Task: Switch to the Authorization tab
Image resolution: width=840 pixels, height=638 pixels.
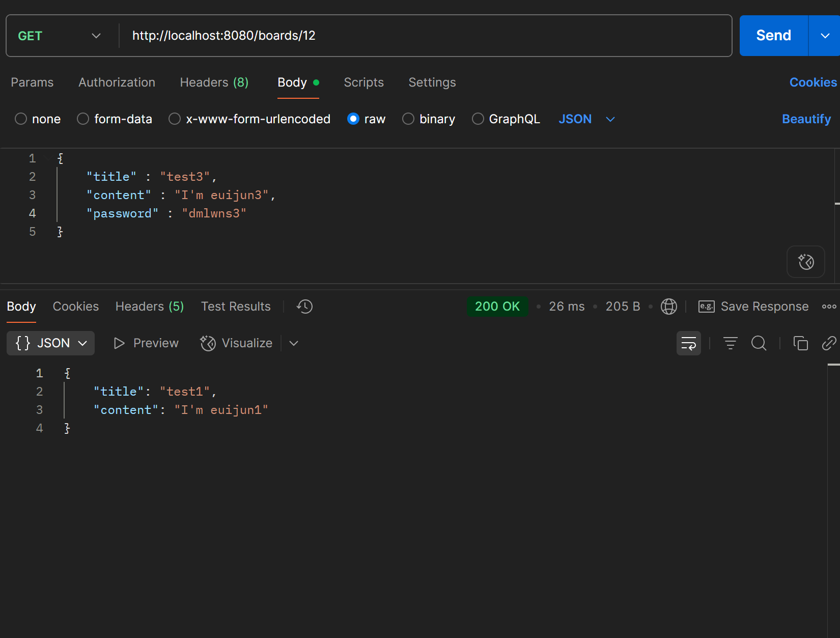Action: pyautogui.click(x=117, y=82)
